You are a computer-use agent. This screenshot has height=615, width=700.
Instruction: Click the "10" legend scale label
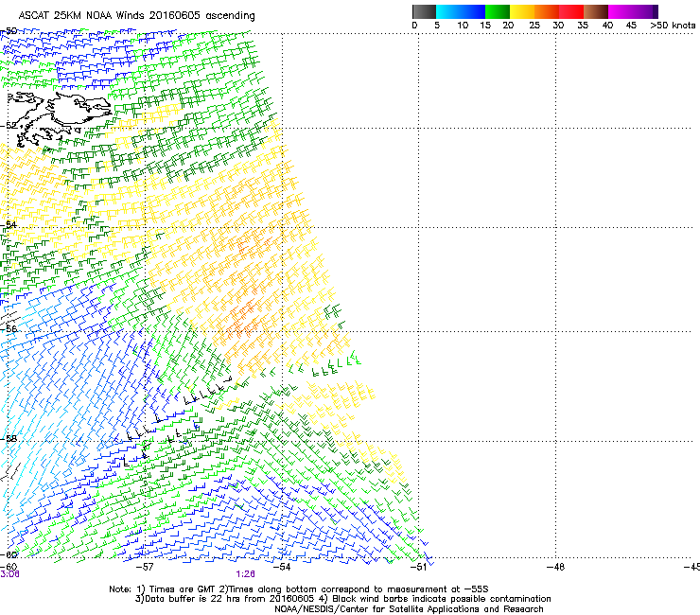click(x=463, y=26)
